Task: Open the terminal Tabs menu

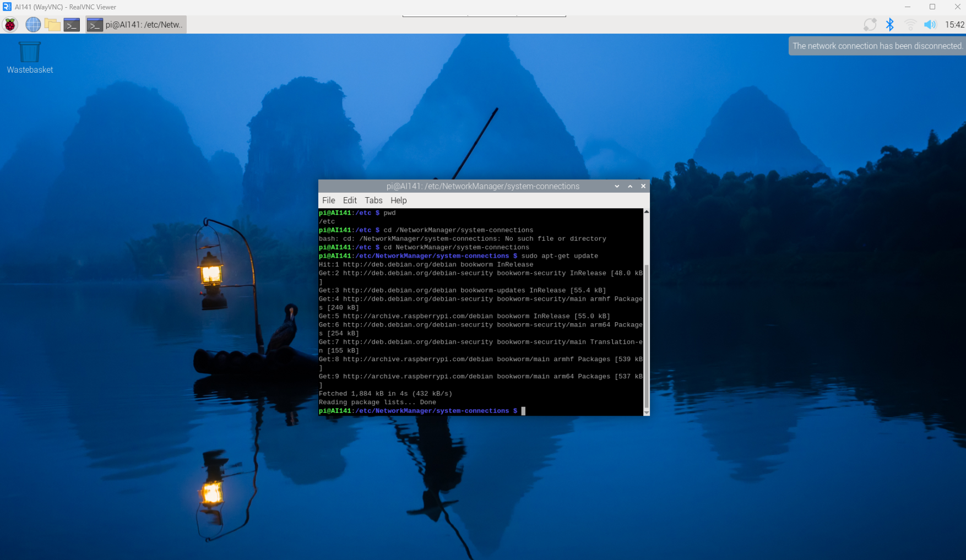Action: (x=373, y=200)
